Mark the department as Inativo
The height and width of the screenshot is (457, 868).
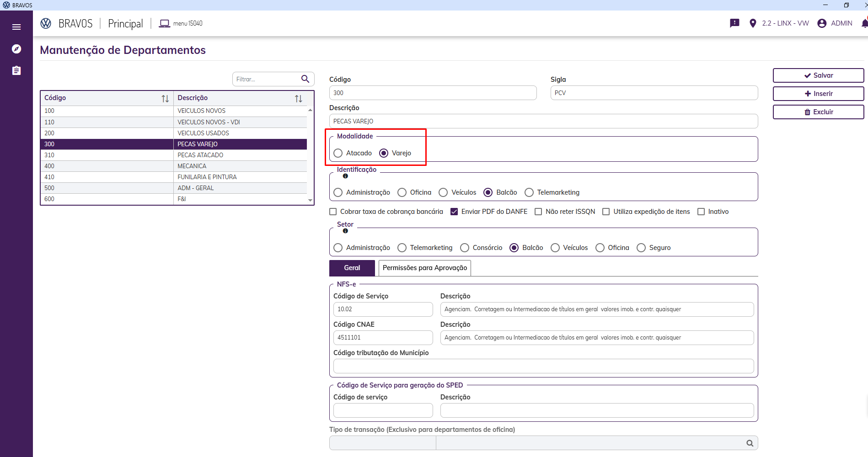pos(701,212)
